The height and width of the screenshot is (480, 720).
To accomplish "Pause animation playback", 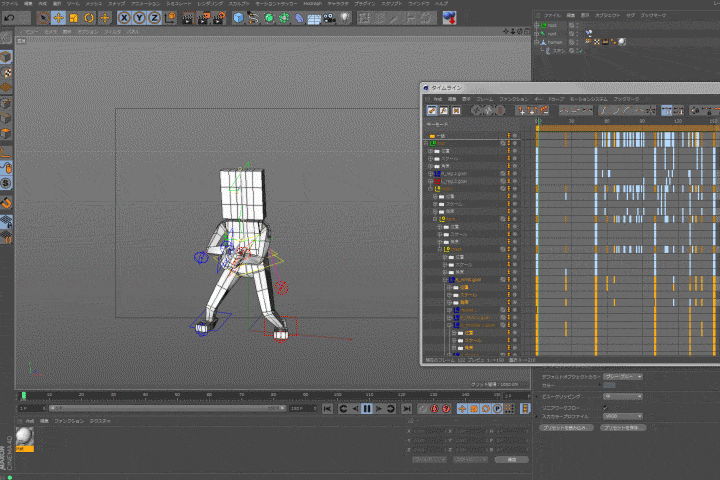I will (367, 409).
